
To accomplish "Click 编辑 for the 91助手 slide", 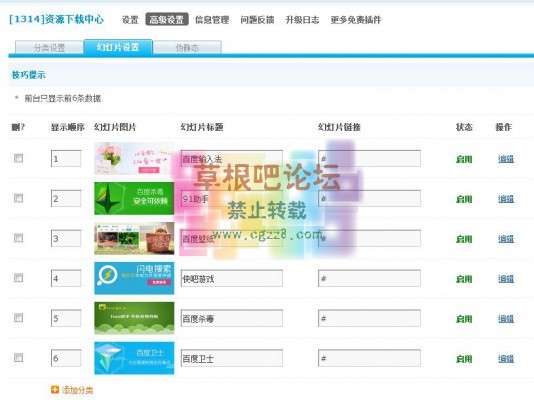I will 506,199.
